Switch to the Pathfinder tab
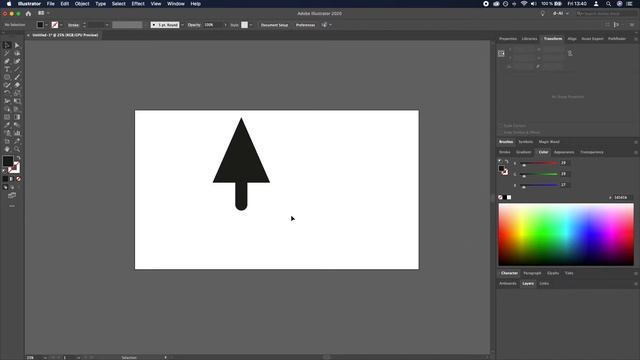Viewport: 640px width, 360px height. (617, 39)
